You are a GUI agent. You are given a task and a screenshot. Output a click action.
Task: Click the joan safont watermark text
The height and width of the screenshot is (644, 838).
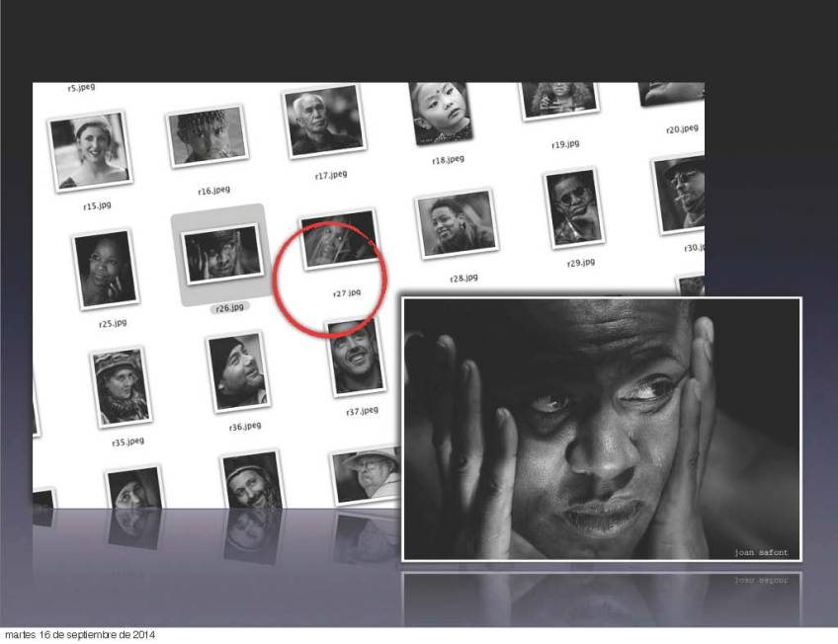[x=761, y=551]
